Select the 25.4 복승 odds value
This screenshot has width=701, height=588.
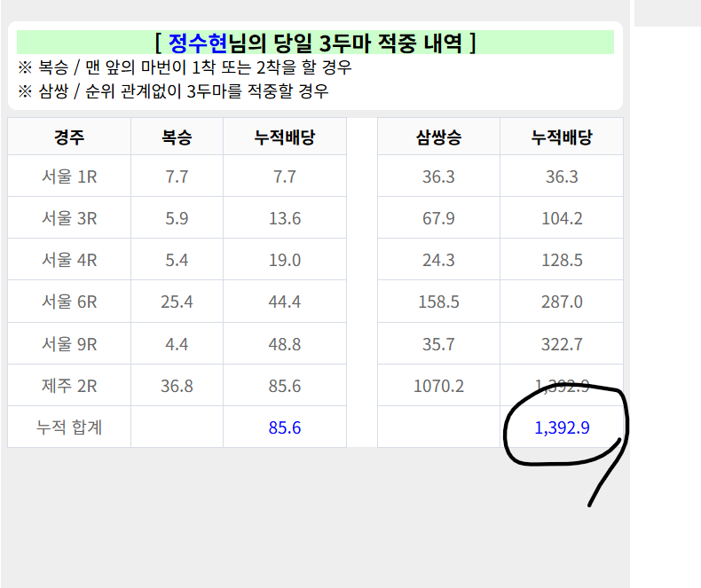(177, 302)
